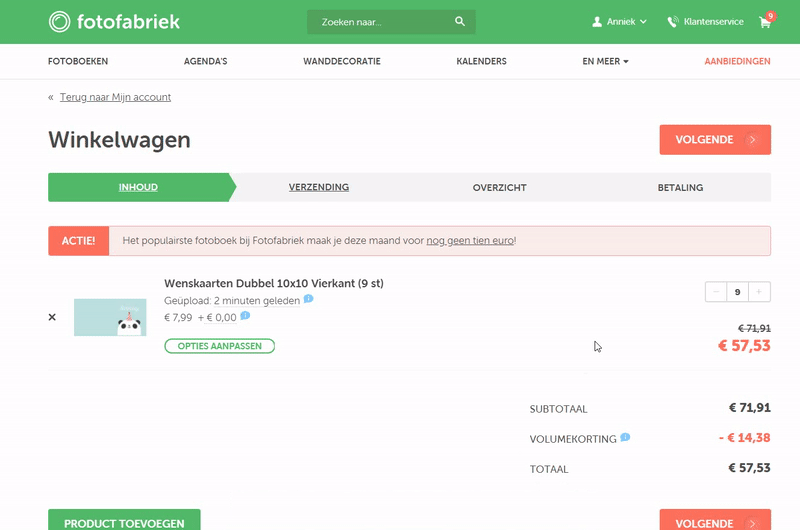The width and height of the screenshot is (800, 530).
Task: Click info bubble next to € 0,00
Action: (245, 316)
